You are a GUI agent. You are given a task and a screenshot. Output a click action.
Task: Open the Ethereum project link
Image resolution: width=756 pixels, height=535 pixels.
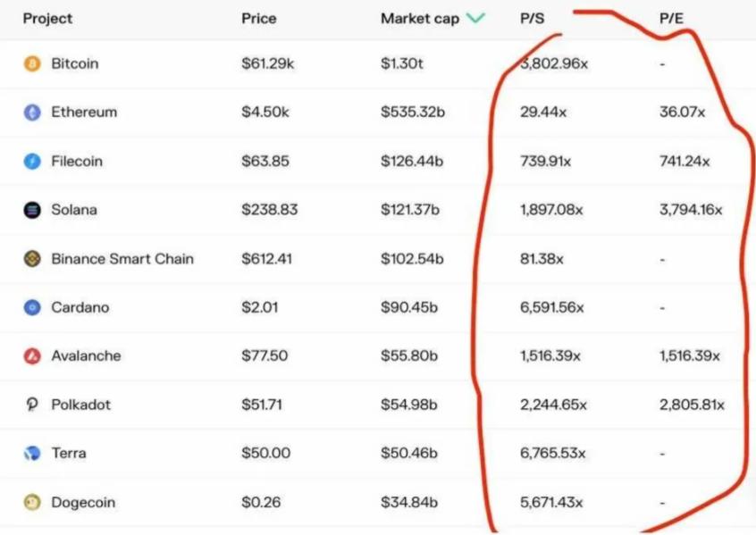tap(84, 113)
